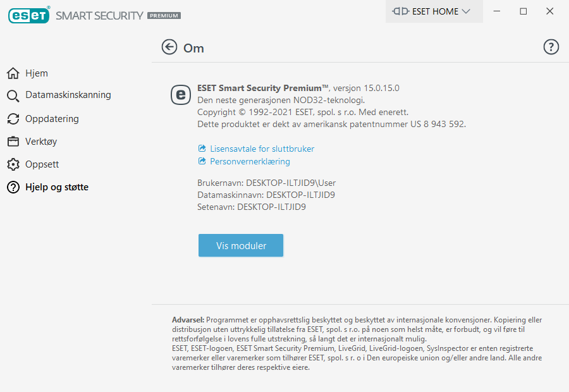Image resolution: width=569 pixels, height=392 pixels.
Task: Click the external link icon beside Lisensavtale
Action: [202, 148]
